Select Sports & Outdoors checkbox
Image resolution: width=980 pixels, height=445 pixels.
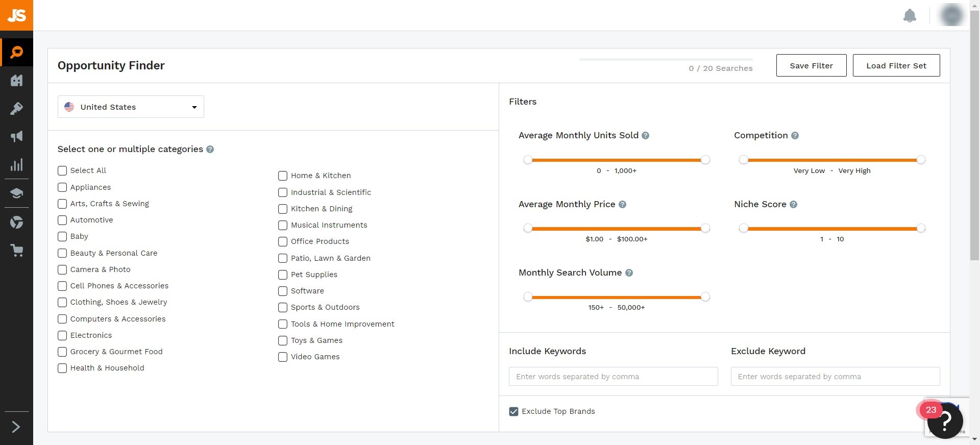coord(283,307)
